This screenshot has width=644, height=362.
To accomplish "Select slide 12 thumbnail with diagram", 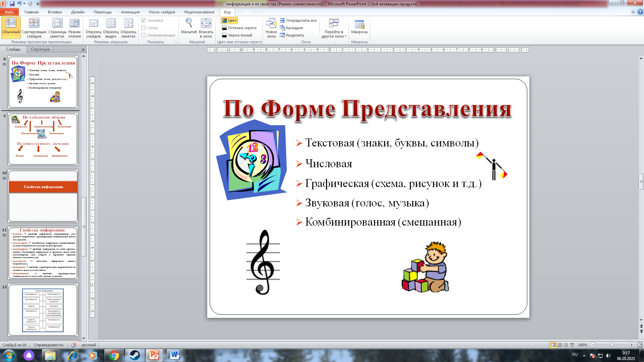I will click(x=43, y=310).
